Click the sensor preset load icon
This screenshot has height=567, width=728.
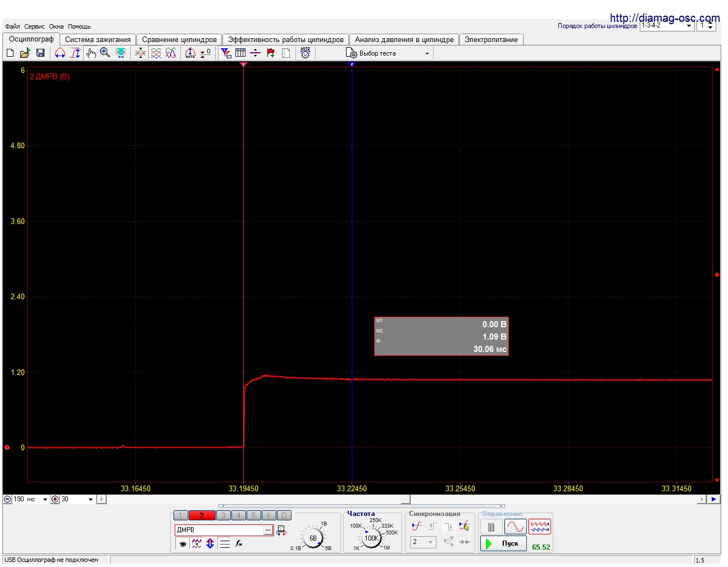pyautogui.click(x=281, y=530)
